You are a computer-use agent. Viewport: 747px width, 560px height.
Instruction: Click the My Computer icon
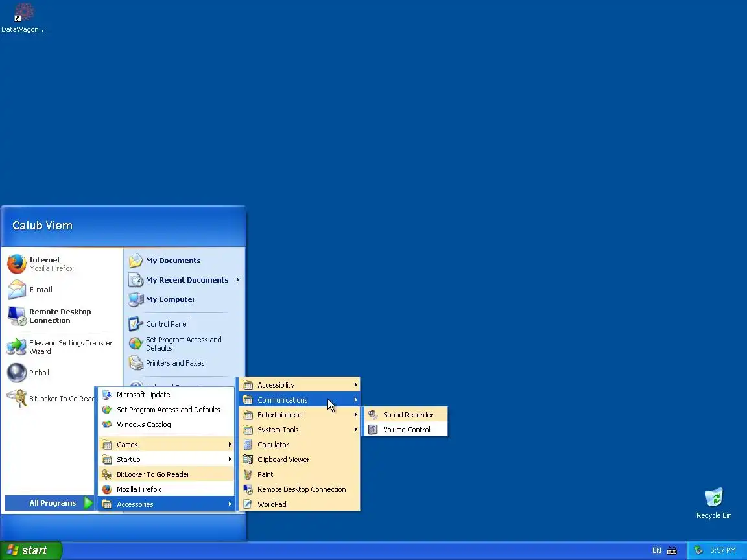(x=136, y=299)
